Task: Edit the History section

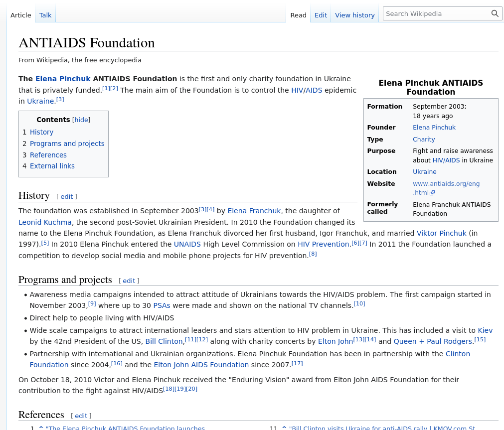Action: 67,197
